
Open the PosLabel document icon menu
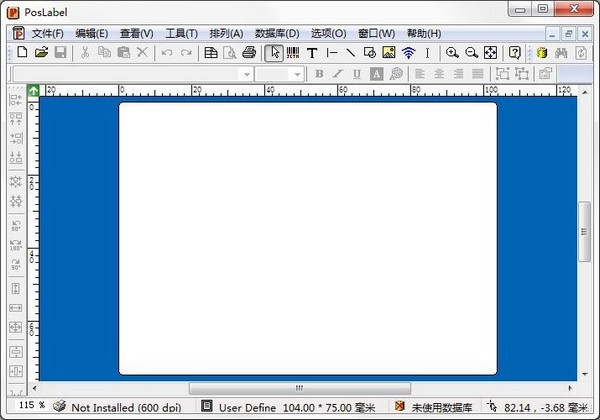[18, 33]
